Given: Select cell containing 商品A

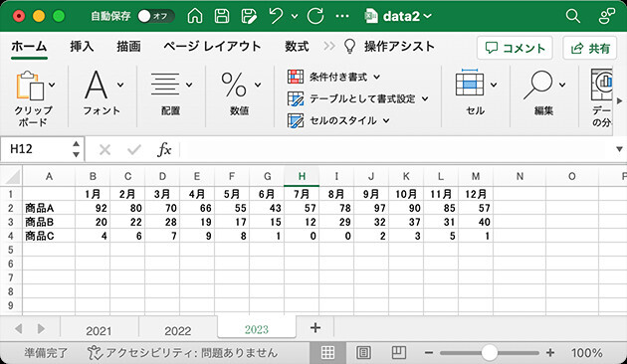Looking at the screenshot, I should point(49,208).
